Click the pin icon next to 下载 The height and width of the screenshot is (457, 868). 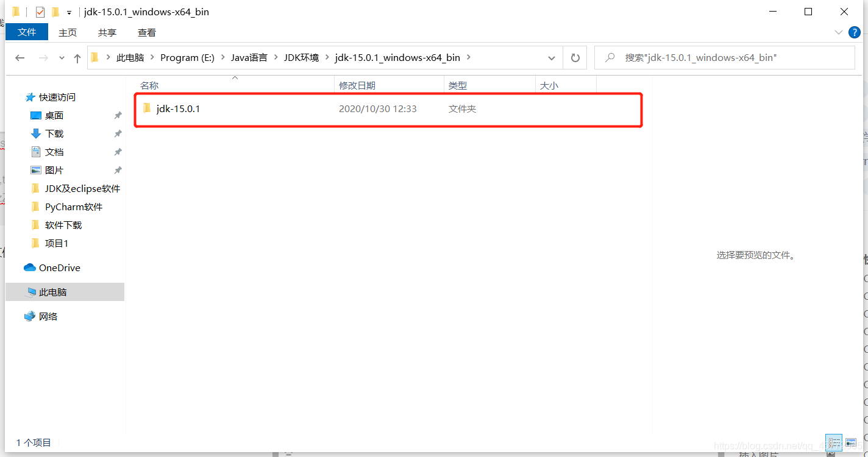click(x=118, y=134)
